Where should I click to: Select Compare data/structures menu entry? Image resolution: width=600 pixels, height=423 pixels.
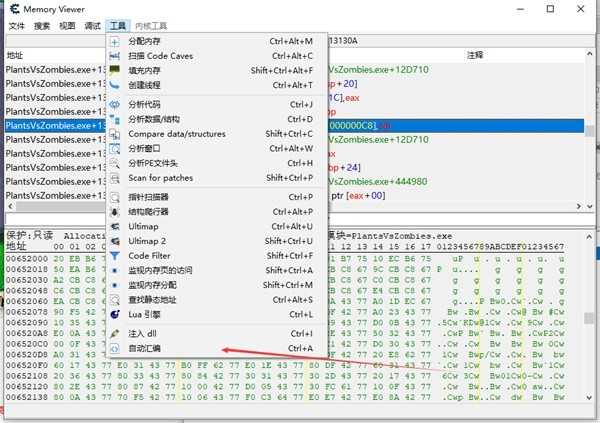[176, 134]
